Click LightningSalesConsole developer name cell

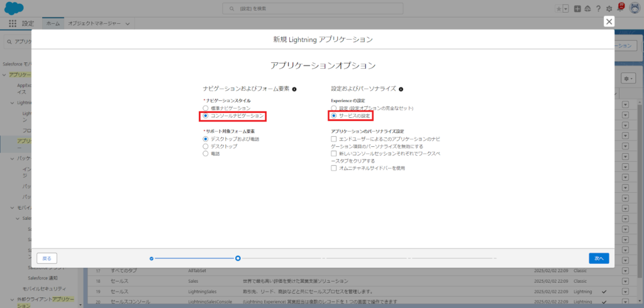211,302
